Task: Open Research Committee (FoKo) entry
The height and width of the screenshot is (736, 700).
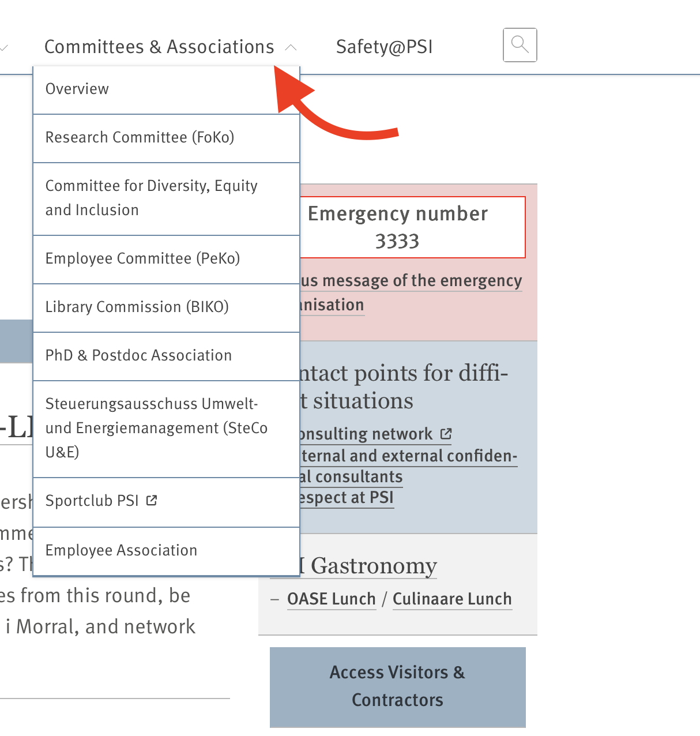Action: (x=140, y=137)
